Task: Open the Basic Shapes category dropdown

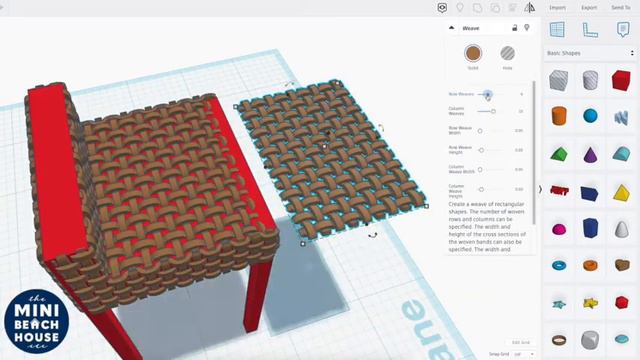Action: pyautogui.click(x=591, y=53)
